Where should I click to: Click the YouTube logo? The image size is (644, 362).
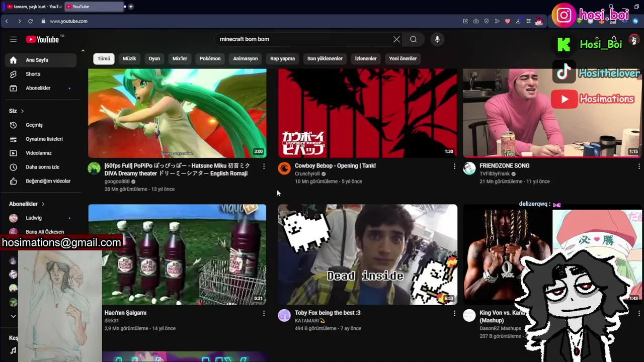pos(43,39)
